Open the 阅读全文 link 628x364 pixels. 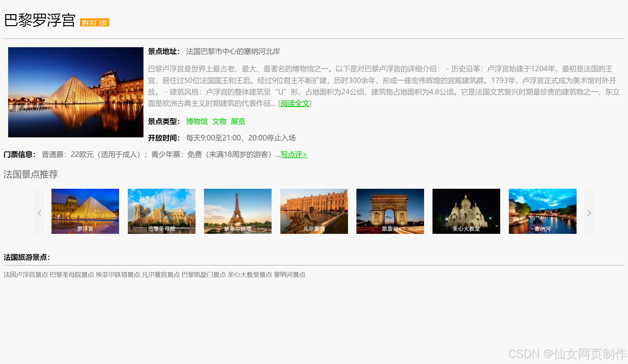[295, 104]
